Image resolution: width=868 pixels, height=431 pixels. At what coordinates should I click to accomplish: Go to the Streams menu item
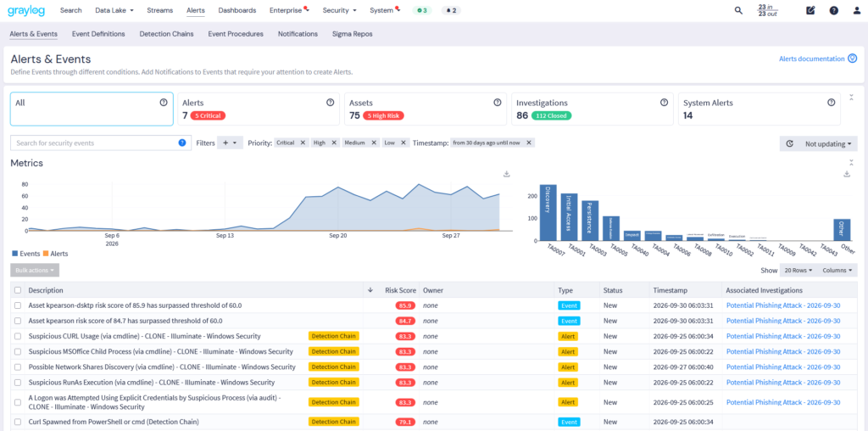(160, 10)
